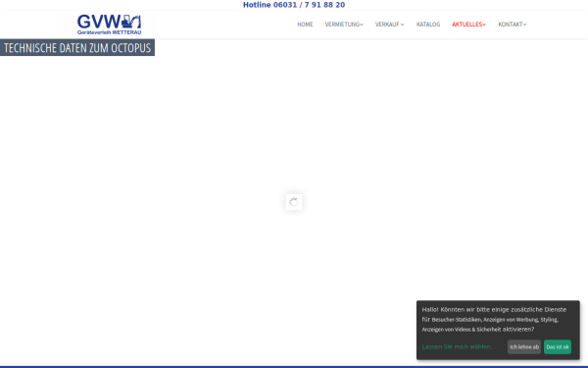Click the GVW Geräteverleih Wetterau logo
Viewport: 588px width, 368px height.
109,25
